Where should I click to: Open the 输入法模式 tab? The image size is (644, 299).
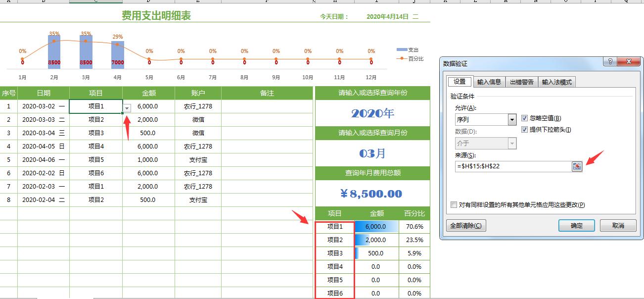tap(556, 82)
